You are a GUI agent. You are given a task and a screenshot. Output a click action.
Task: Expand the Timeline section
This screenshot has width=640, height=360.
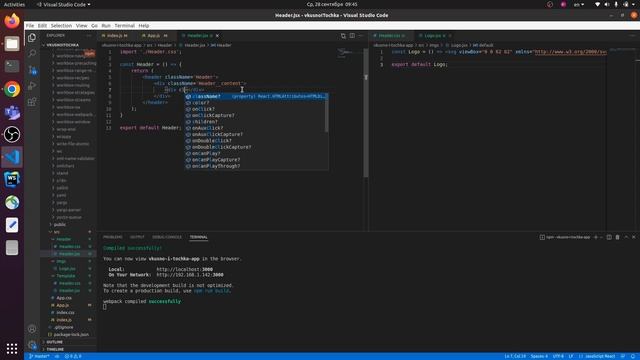click(x=55, y=349)
